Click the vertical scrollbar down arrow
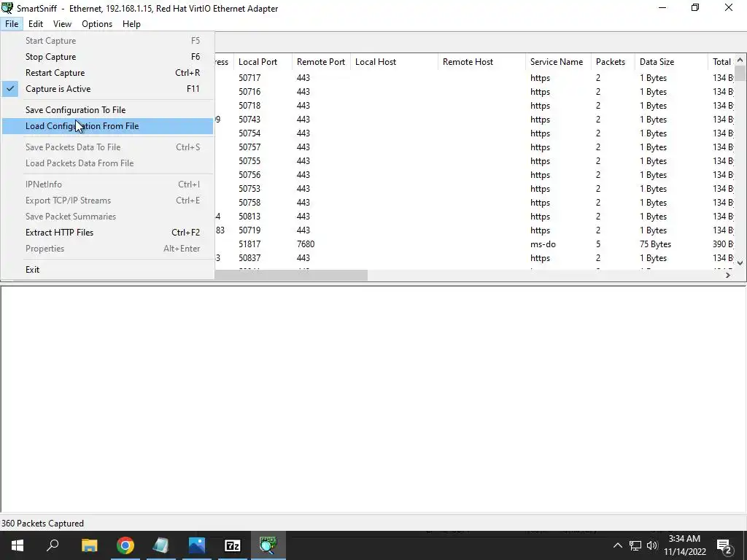 [x=740, y=262]
